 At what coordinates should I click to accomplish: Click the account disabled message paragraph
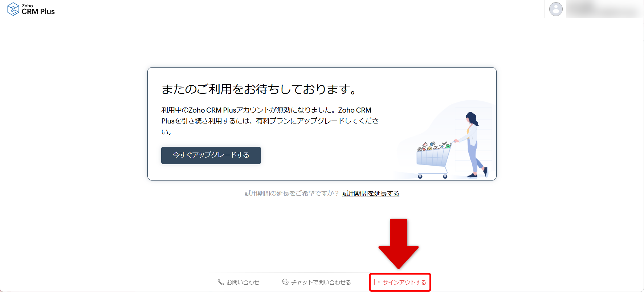click(270, 121)
